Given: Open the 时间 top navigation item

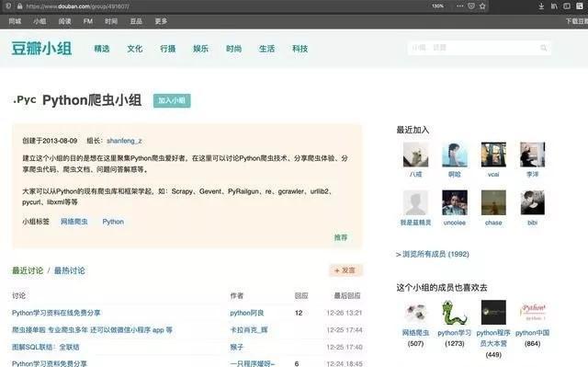Looking at the screenshot, I should (x=111, y=21).
